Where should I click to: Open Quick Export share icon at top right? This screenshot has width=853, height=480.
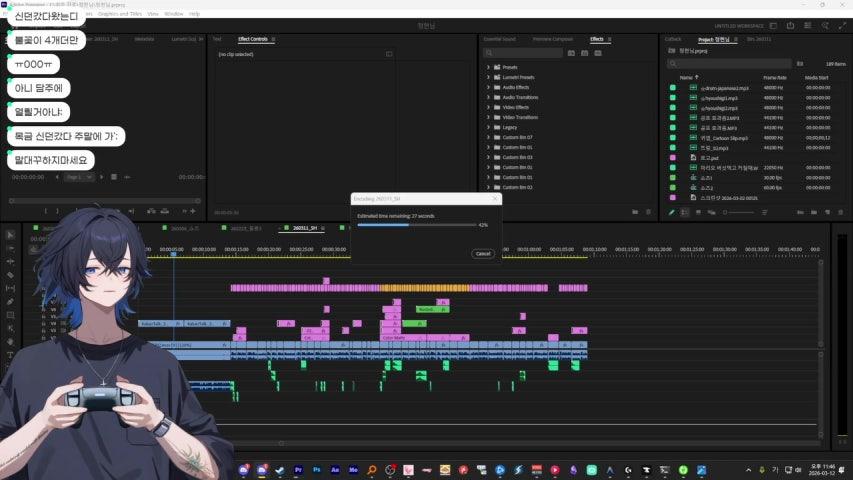[x=790, y=26]
